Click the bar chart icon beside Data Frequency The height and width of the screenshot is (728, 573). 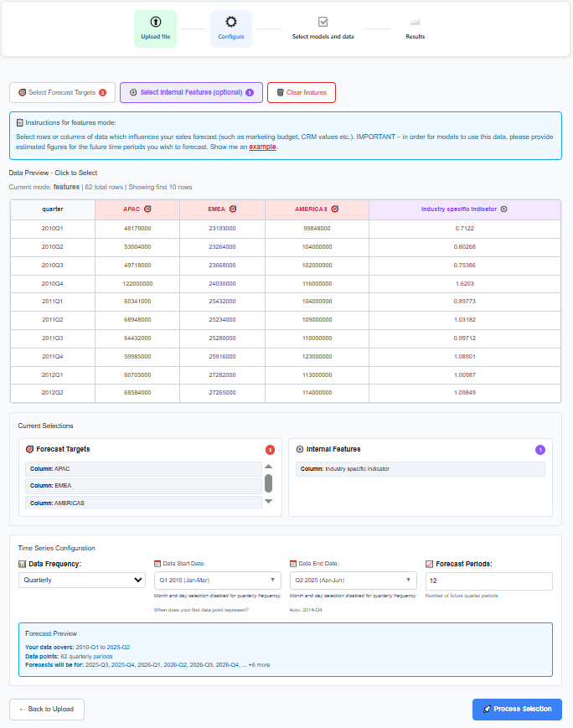pos(22,564)
